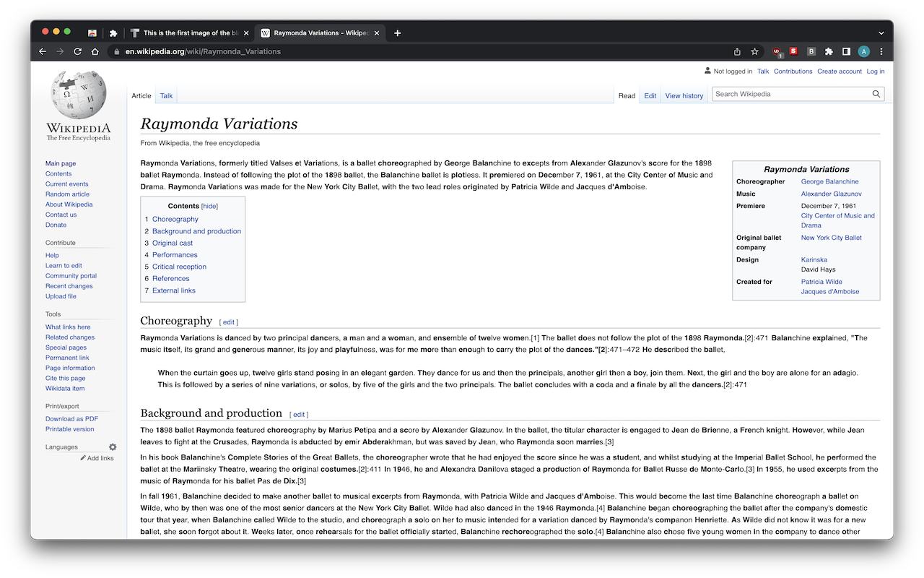Click the browser forward arrow
The width and height of the screenshot is (924, 578).
pos(60,51)
